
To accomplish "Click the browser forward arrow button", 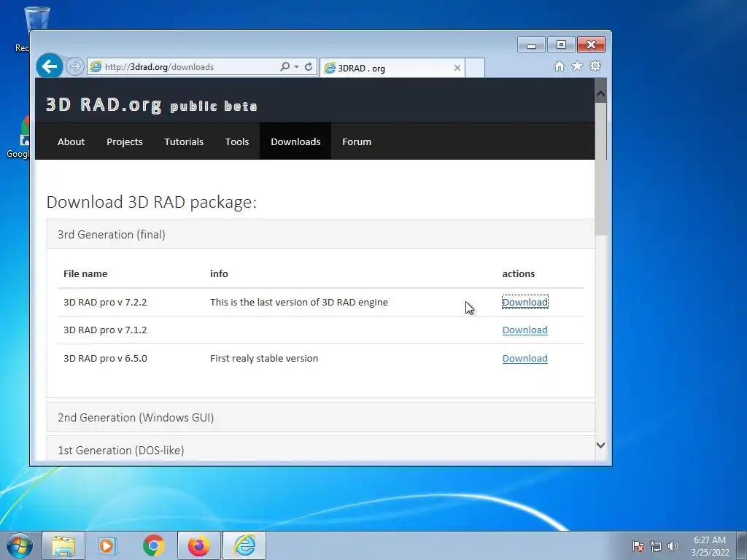I will (x=75, y=66).
